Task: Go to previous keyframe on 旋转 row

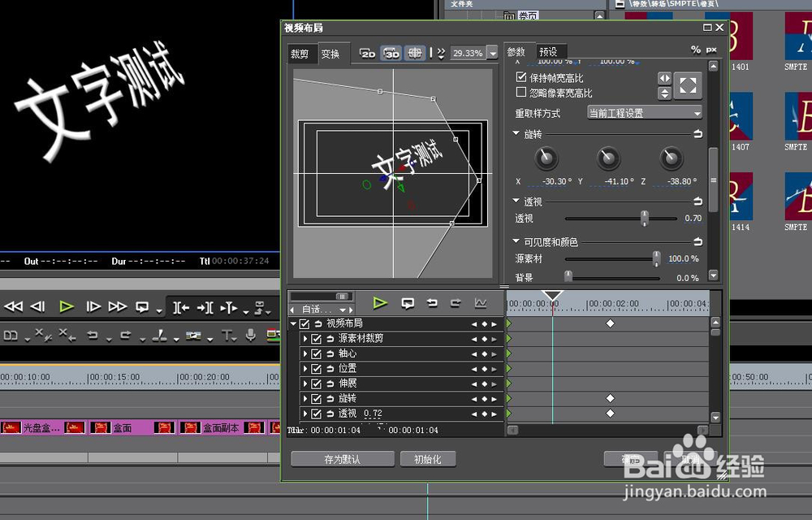Action: click(474, 399)
